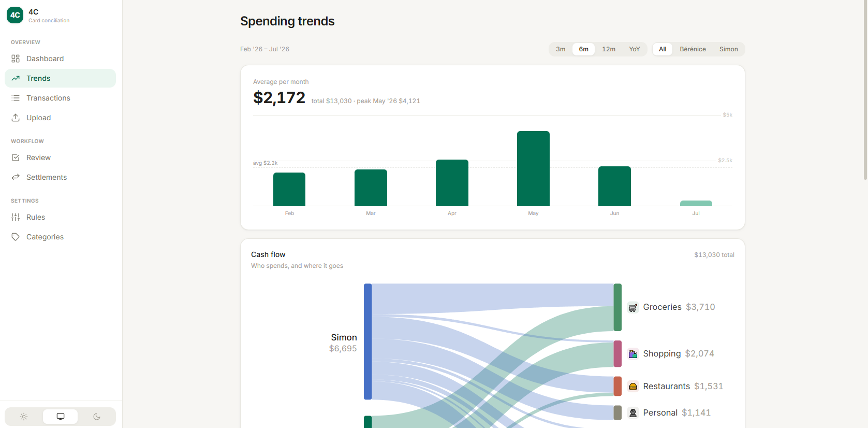The image size is (868, 428).
Task: Click the Categories tag icon
Action: coord(16,237)
